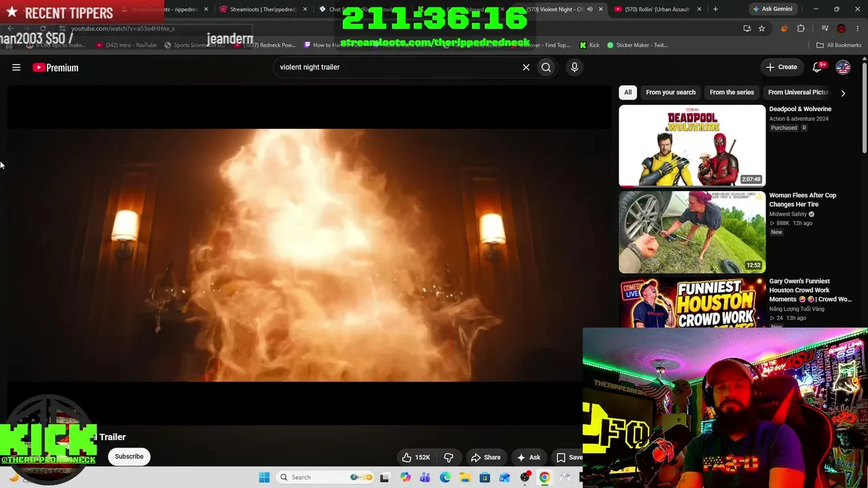Image resolution: width=868 pixels, height=488 pixels.
Task: Go to YouTube Premium home logo
Action: 56,67
